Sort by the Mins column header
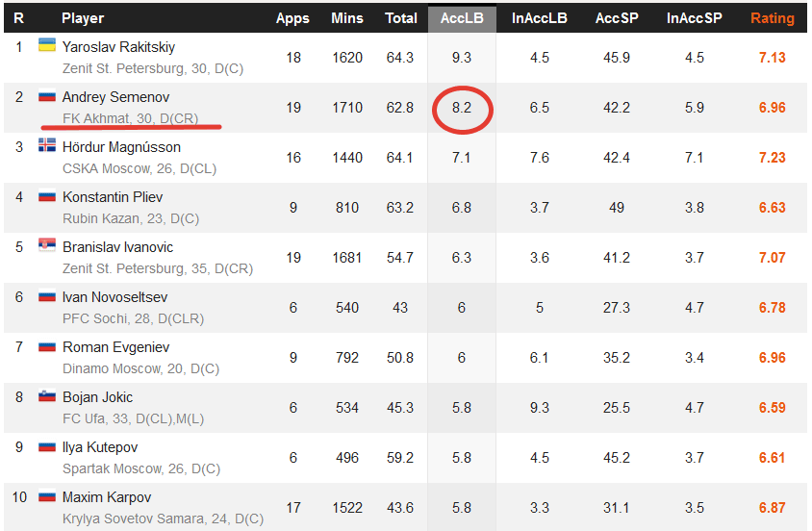This screenshot has width=812, height=531. (347, 18)
